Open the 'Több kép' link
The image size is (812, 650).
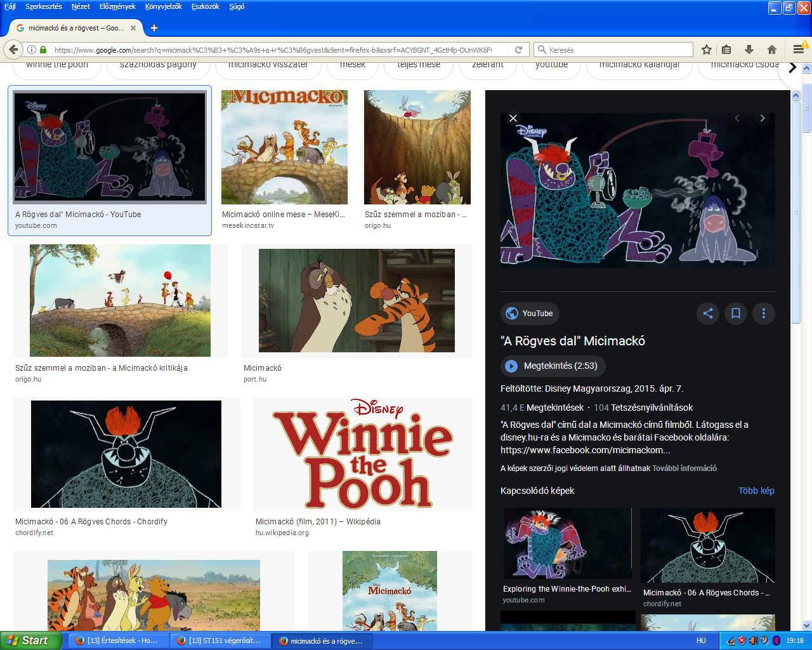tap(756, 491)
